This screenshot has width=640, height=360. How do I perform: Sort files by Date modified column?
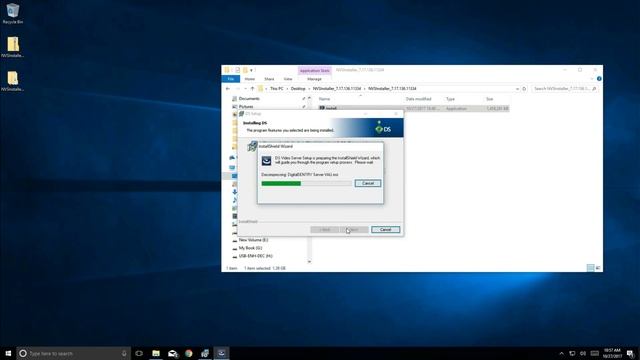click(418, 99)
